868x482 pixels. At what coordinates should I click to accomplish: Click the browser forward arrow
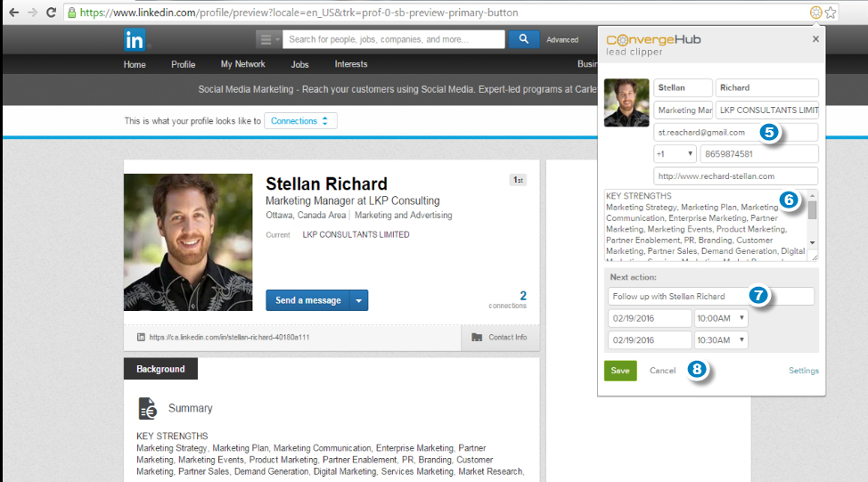[x=33, y=12]
